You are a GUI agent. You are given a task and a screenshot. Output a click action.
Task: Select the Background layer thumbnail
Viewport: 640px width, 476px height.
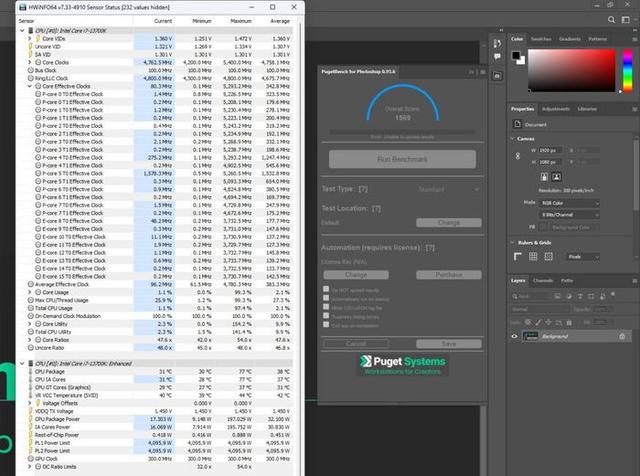click(530, 336)
